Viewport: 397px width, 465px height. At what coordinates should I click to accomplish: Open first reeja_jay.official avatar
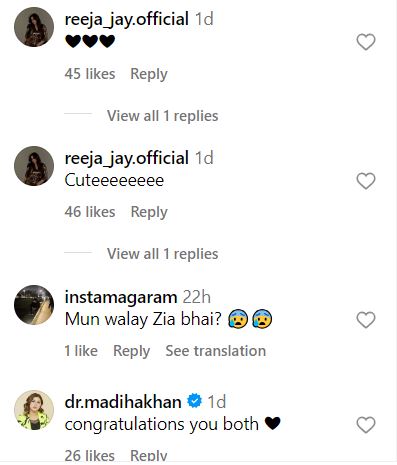click(x=34, y=27)
